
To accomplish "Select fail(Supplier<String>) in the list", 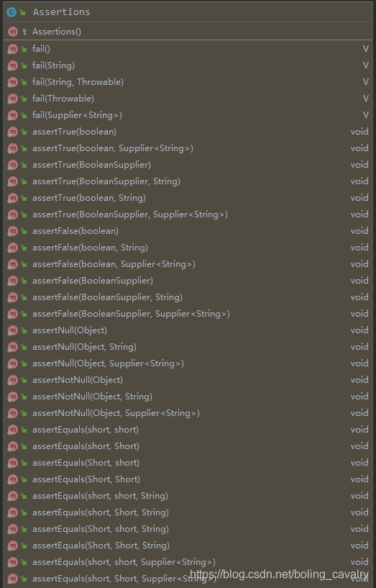I will pos(188,115).
